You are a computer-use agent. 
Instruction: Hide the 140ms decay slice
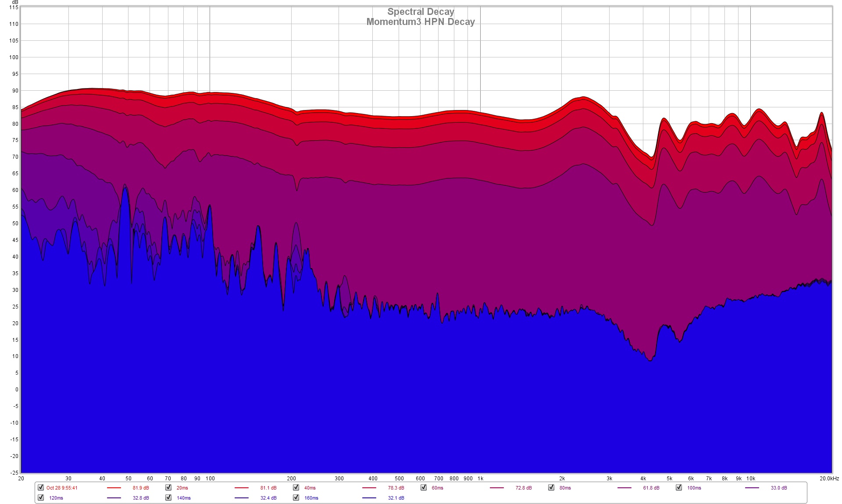pos(168,497)
